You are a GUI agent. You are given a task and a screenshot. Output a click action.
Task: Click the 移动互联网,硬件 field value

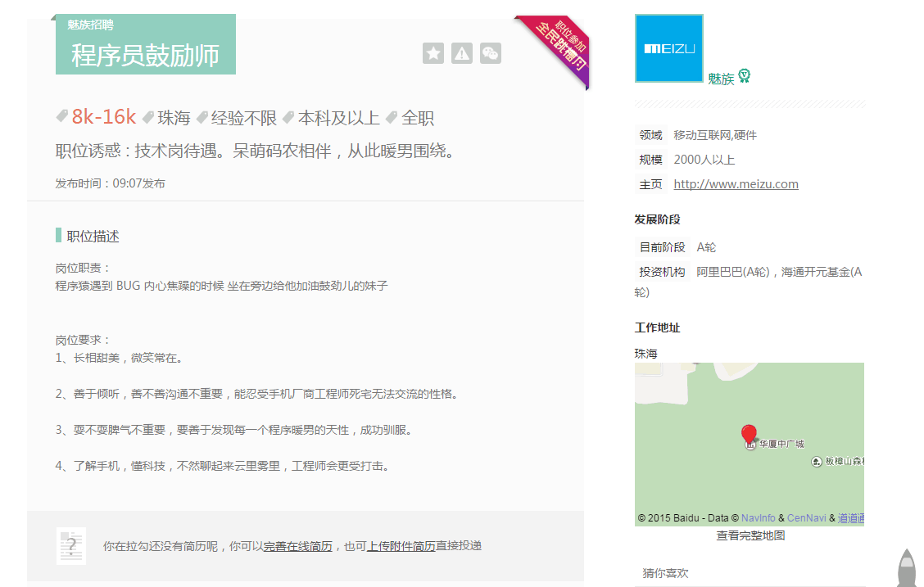[715, 135]
